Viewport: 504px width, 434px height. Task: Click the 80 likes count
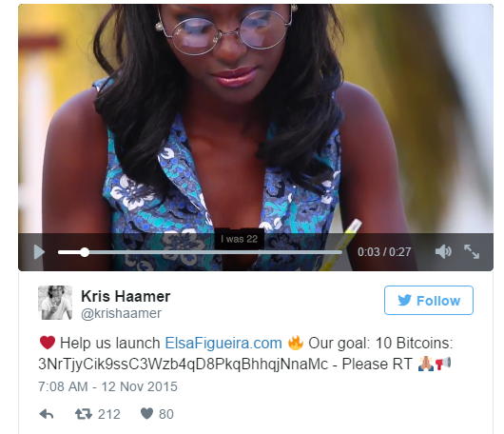coord(166,414)
